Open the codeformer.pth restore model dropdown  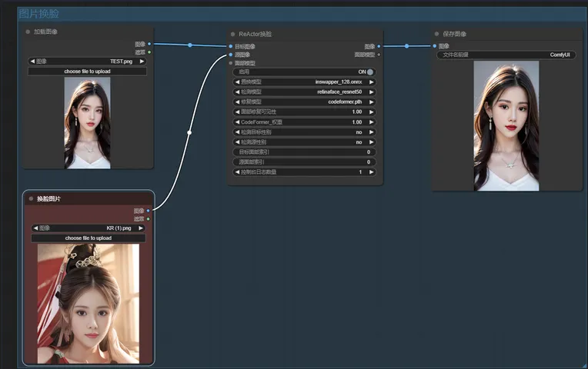(305, 101)
